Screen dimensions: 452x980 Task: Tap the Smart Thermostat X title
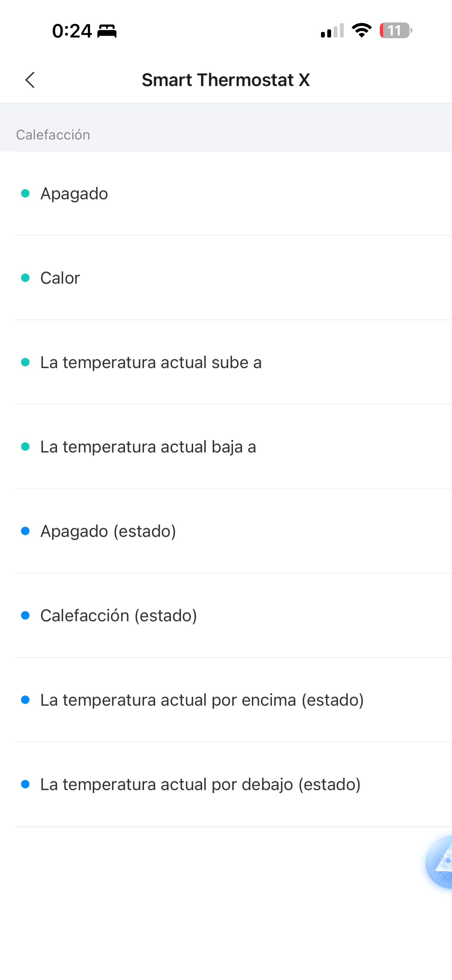(x=226, y=80)
